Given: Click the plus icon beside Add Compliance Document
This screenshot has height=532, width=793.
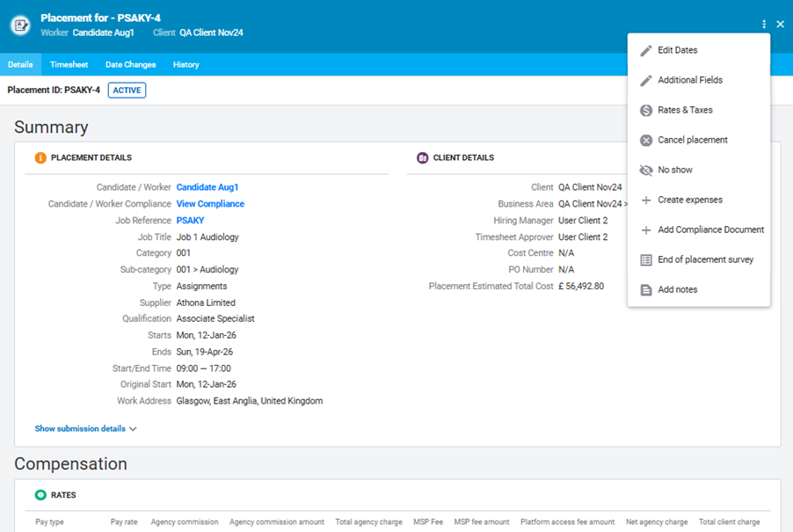Looking at the screenshot, I should click(646, 230).
